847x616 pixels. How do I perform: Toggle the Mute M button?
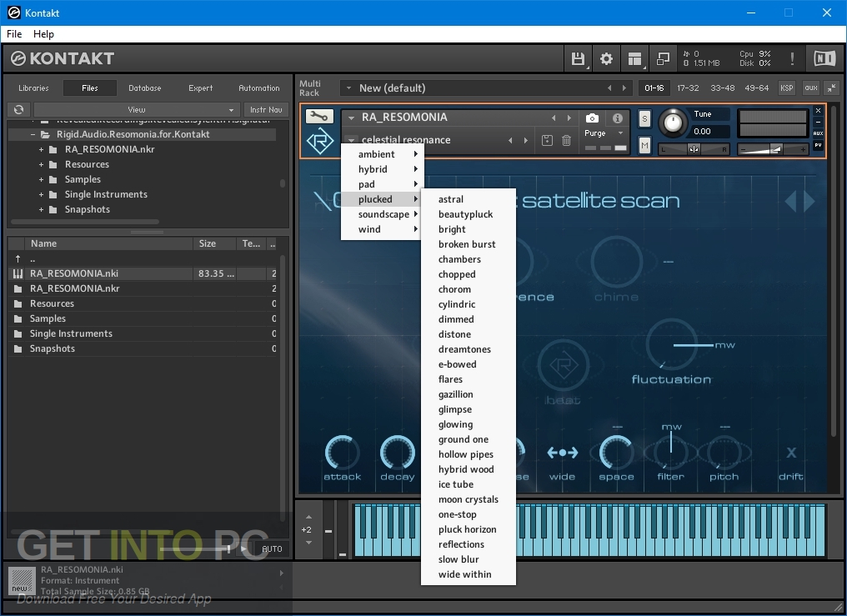[x=644, y=145]
